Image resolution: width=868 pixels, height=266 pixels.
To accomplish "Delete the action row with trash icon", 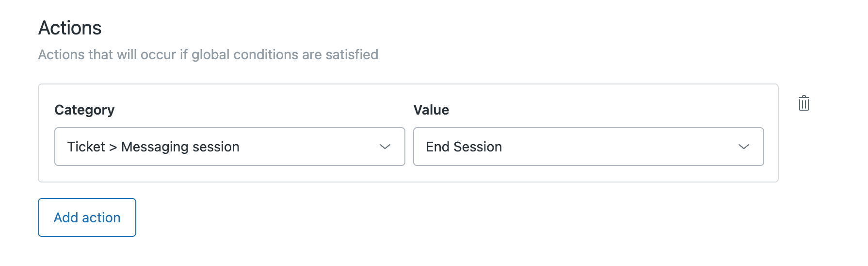I will (804, 103).
